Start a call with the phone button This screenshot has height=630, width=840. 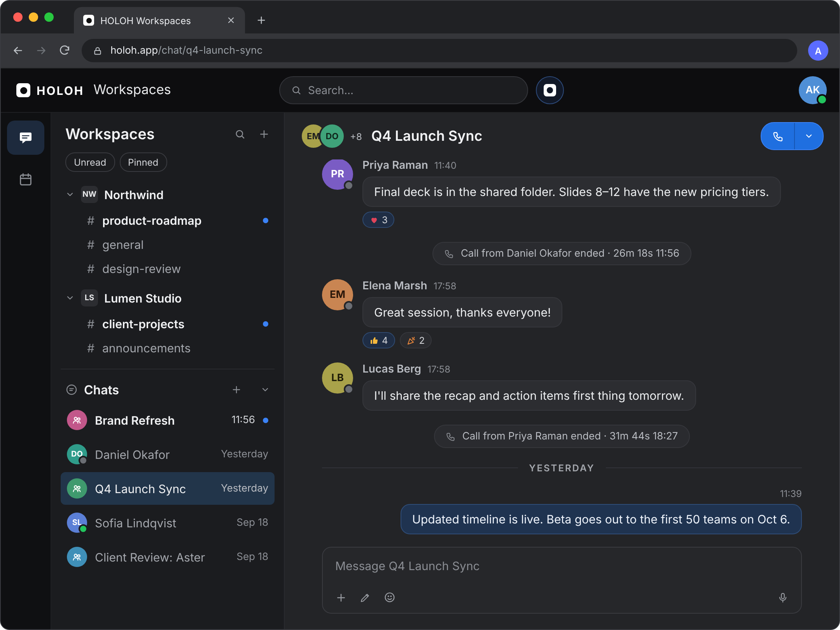(777, 136)
